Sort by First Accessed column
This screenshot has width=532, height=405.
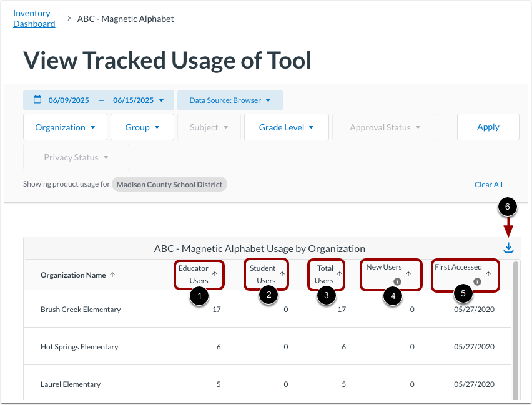pyautogui.click(x=489, y=273)
